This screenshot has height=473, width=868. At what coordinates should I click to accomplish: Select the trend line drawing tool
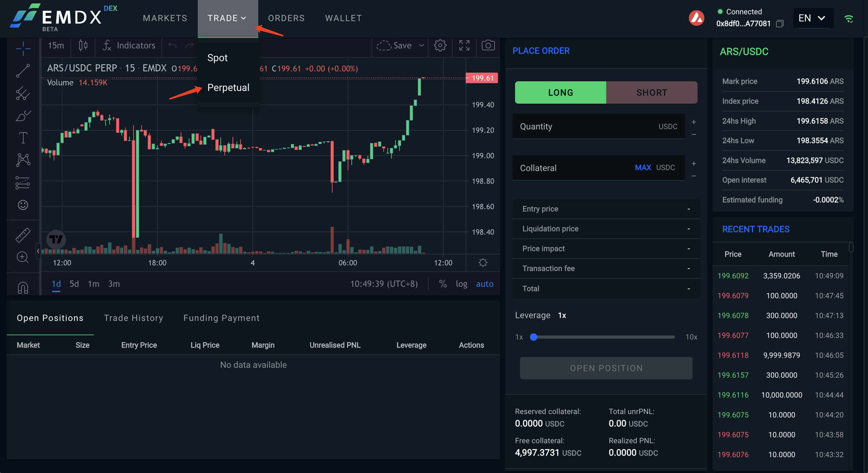coord(23,70)
